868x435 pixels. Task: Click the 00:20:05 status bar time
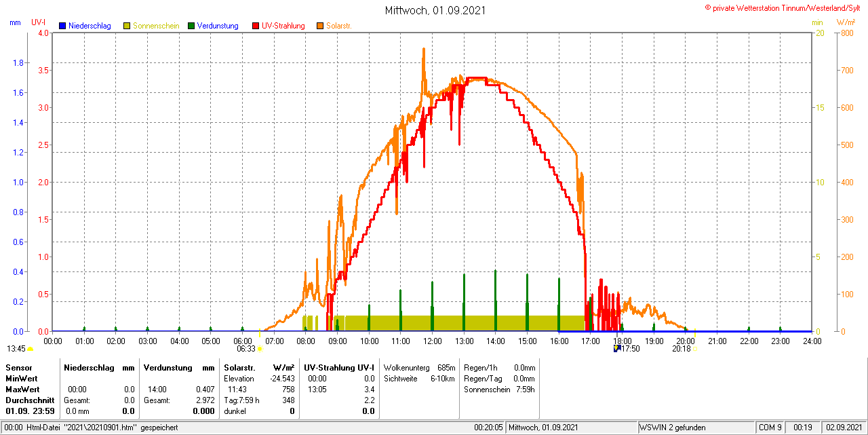(x=489, y=428)
